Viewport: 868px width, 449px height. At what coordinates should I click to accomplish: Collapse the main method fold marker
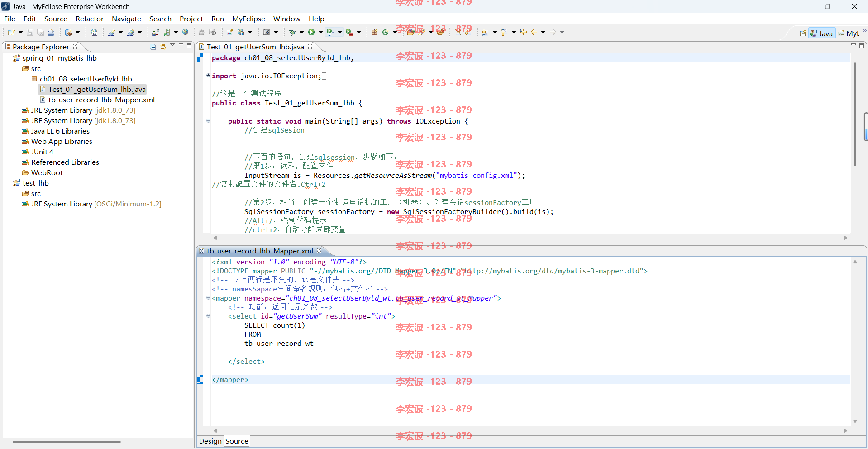click(208, 121)
